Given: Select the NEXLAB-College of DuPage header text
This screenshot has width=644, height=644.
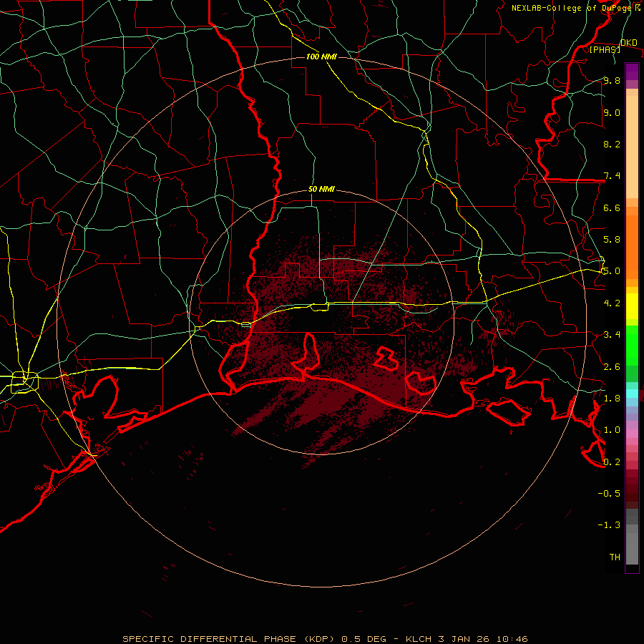Looking at the screenshot, I should click(572, 8).
